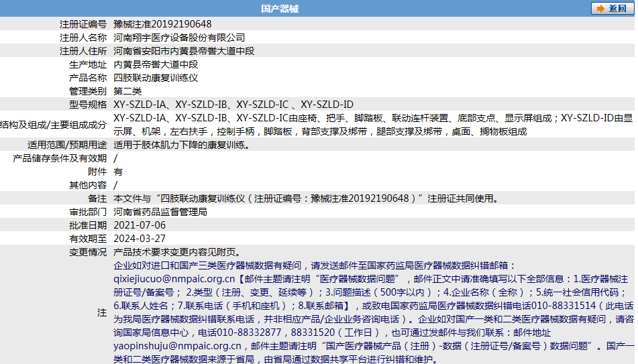
Task: Click the 审批部门 label
Action: click(x=88, y=213)
